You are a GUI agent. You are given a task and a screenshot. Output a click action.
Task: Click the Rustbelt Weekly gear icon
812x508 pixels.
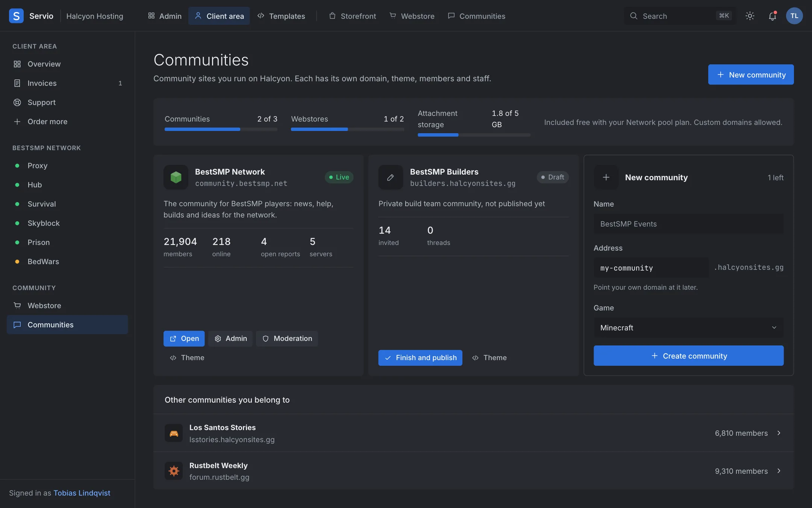pyautogui.click(x=174, y=471)
